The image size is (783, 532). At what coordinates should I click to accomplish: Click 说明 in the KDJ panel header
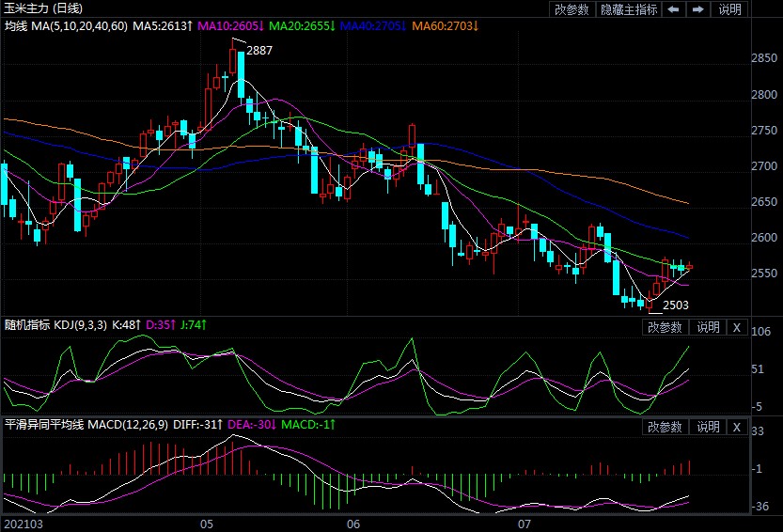pos(707,327)
